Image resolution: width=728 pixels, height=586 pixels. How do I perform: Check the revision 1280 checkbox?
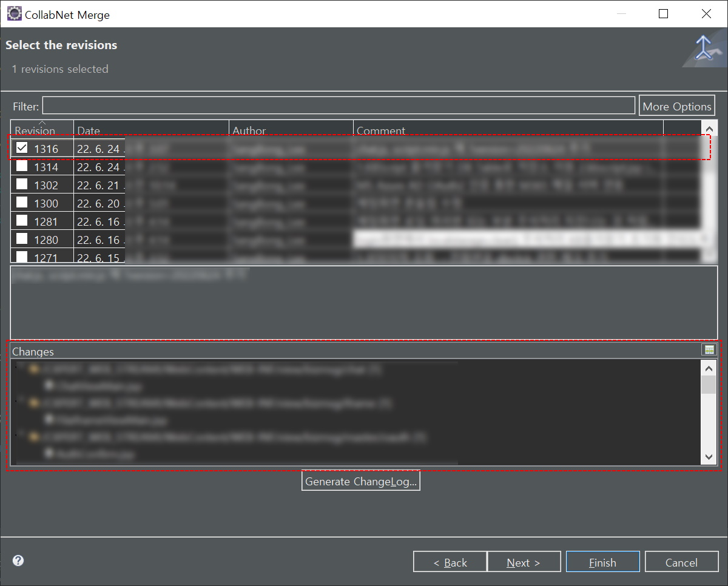(x=22, y=238)
